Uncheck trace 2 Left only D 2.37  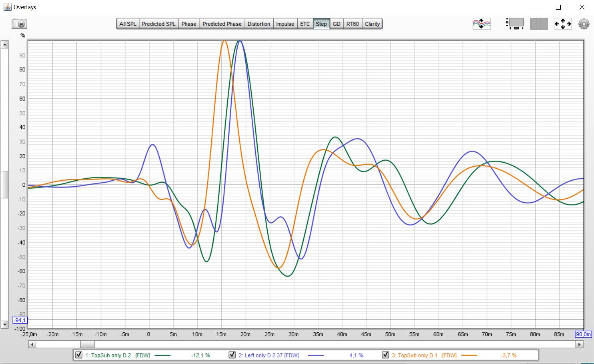click(232, 355)
